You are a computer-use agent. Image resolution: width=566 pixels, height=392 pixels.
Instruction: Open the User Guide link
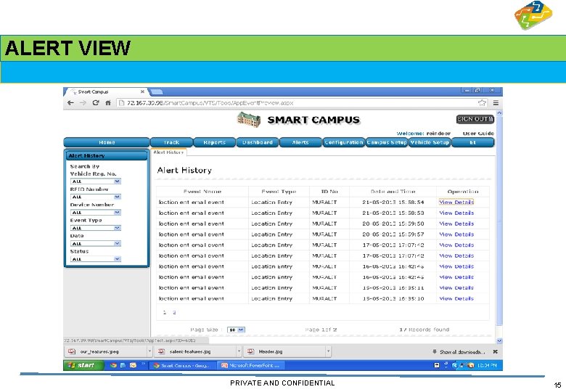point(478,133)
